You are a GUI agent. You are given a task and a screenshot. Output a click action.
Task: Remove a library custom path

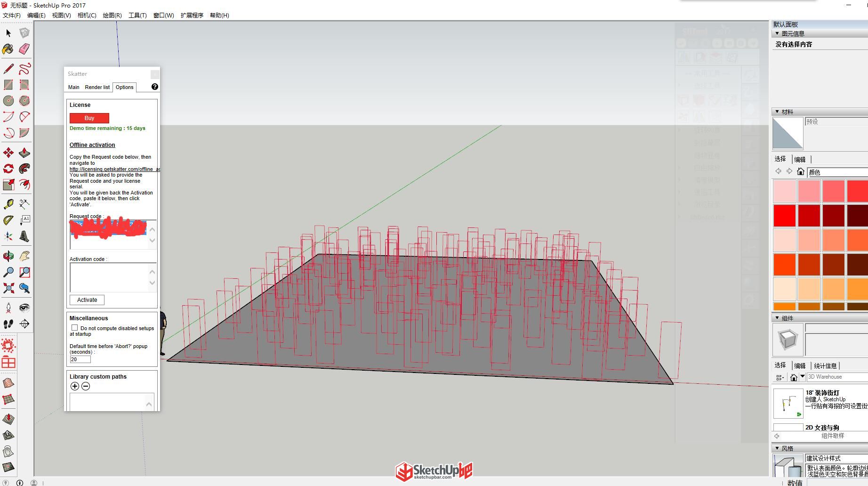click(86, 386)
